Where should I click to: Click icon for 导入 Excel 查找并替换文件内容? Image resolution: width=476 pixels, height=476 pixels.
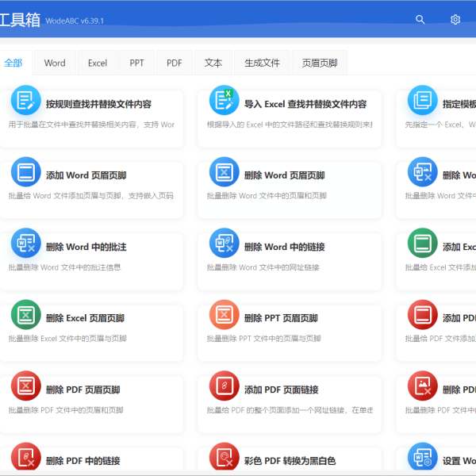click(x=224, y=100)
